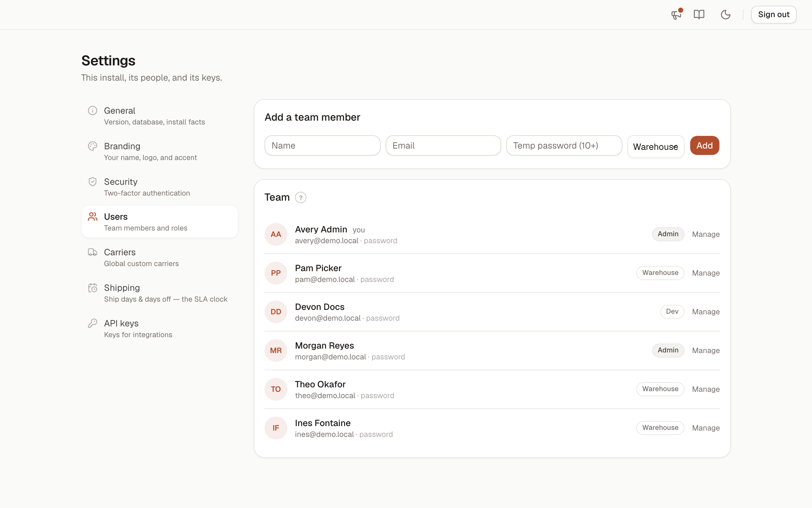
Task: Click the email devon@demo.local
Action: [328, 318]
